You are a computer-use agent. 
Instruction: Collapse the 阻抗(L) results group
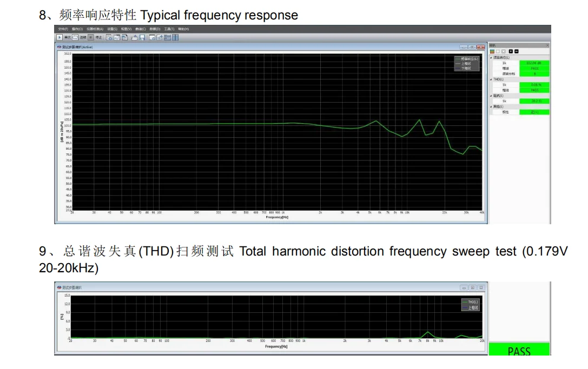pos(491,96)
